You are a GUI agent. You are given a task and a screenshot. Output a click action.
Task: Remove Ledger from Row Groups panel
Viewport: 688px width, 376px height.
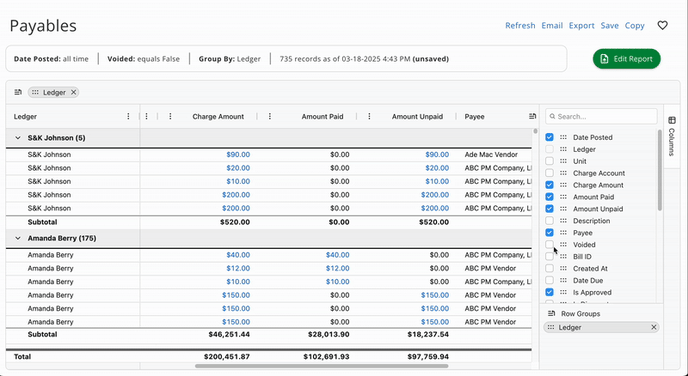pos(653,327)
